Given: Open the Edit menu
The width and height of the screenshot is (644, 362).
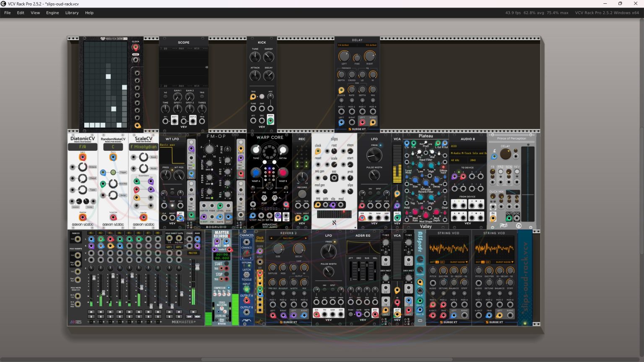Looking at the screenshot, I should click(x=21, y=13).
